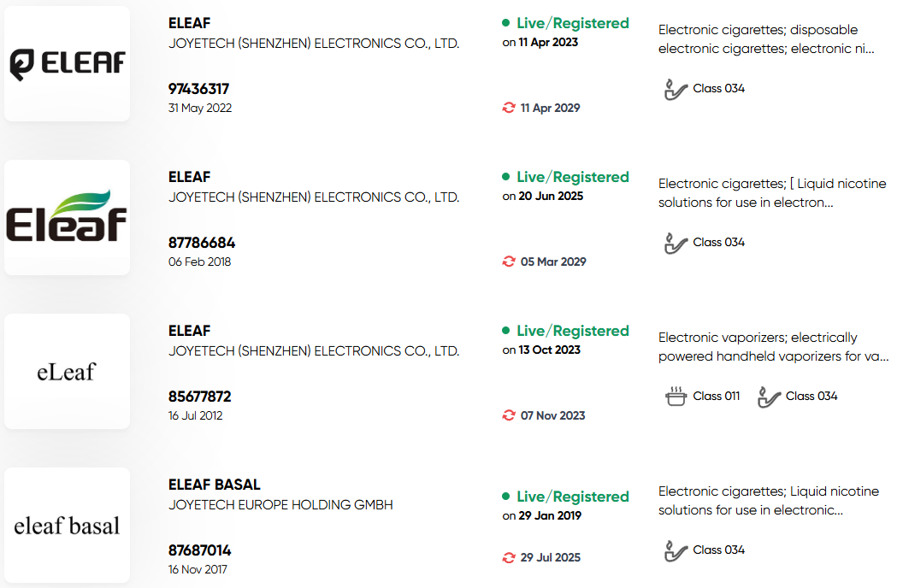Open the black ELEAF logo thumbnail
The width and height of the screenshot is (897, 588).
coord(67,63)
